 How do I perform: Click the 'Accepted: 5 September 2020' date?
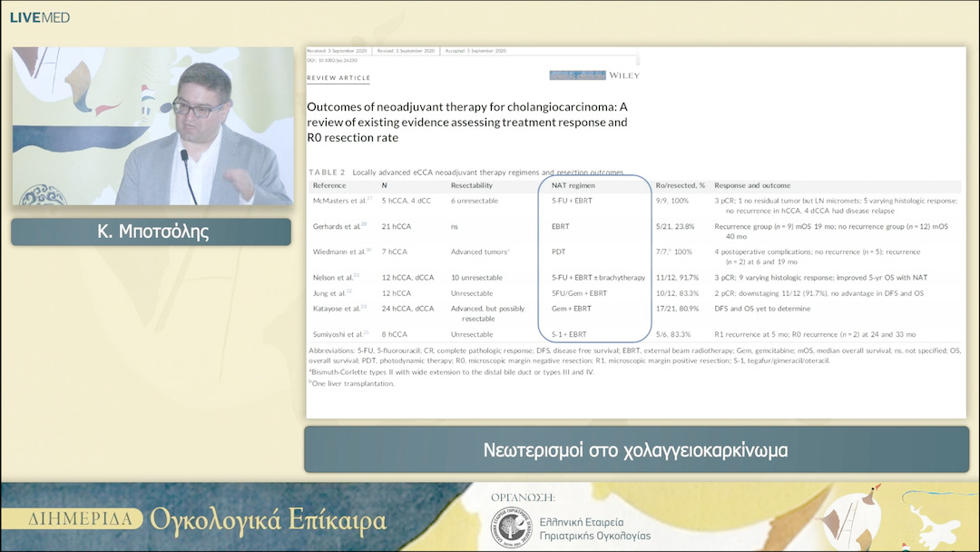pyautogui.click(x=475, y=51)
